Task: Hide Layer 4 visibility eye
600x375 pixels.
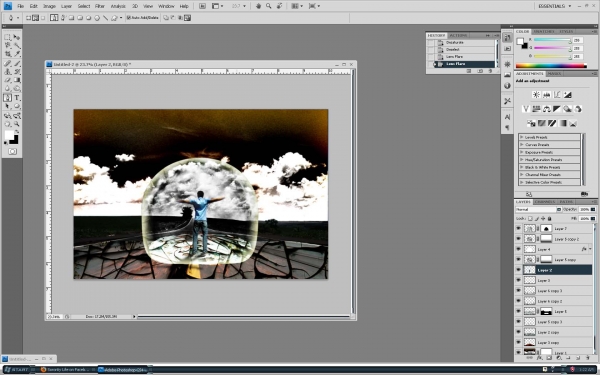Action: point(518,249)
